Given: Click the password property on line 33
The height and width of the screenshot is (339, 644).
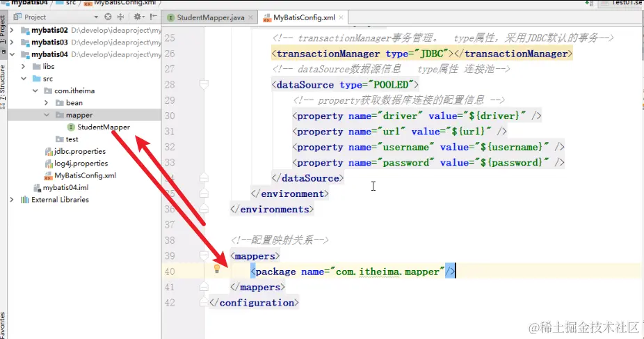Looking at the screenshot, I should [x=428, y=163].
